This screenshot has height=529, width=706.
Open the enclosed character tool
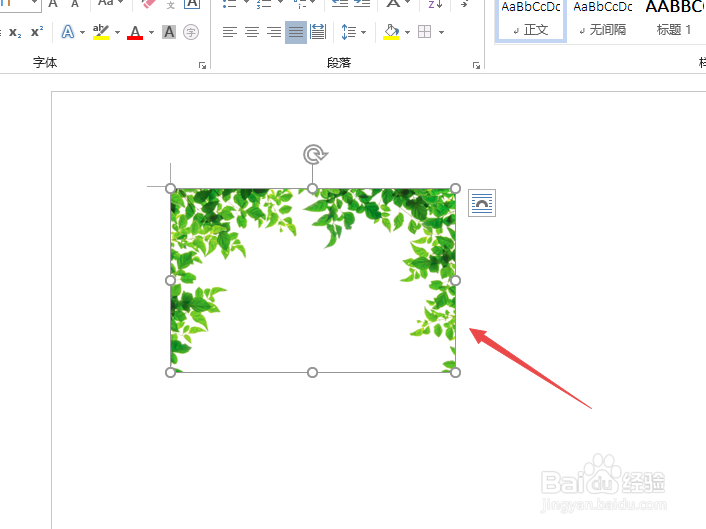(x=191, y=32)
